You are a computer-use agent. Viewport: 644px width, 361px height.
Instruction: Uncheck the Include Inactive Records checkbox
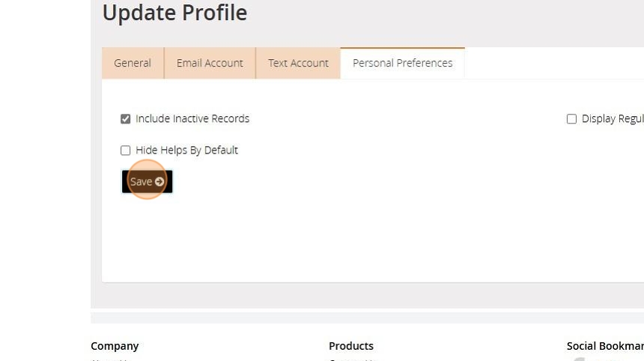126,119
